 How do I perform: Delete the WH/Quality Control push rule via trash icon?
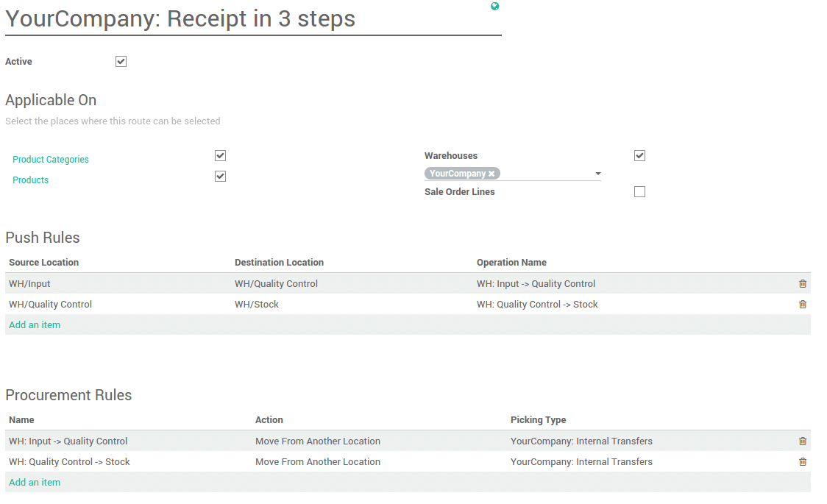(802, 304)
